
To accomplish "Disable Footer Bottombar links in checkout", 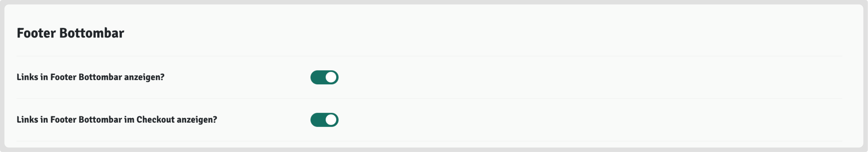I will (x=324, y=120).
